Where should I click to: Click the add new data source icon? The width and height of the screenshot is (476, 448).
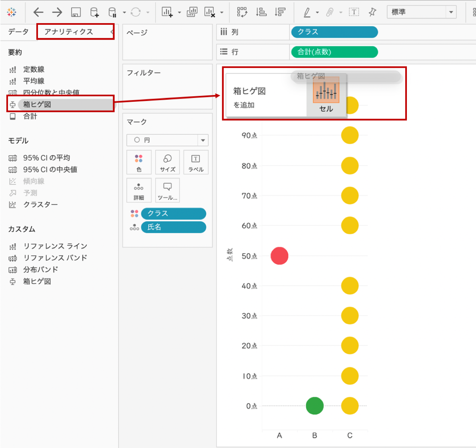94,12
